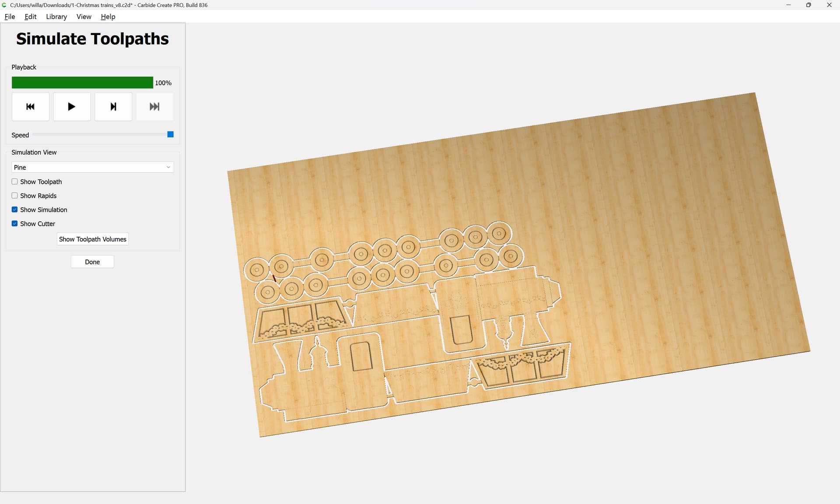The image size is (840, 504).
Task: Click the Play simulation icon
Action: tap(72, 106)
